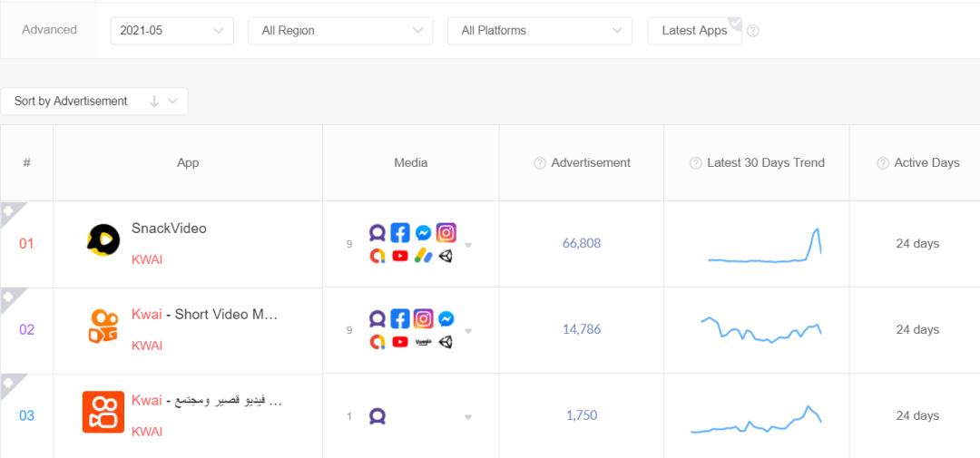Click 24 days in SnackVideo row
Viewport: 980px width, 458px height.
click(x=917, y=244)
